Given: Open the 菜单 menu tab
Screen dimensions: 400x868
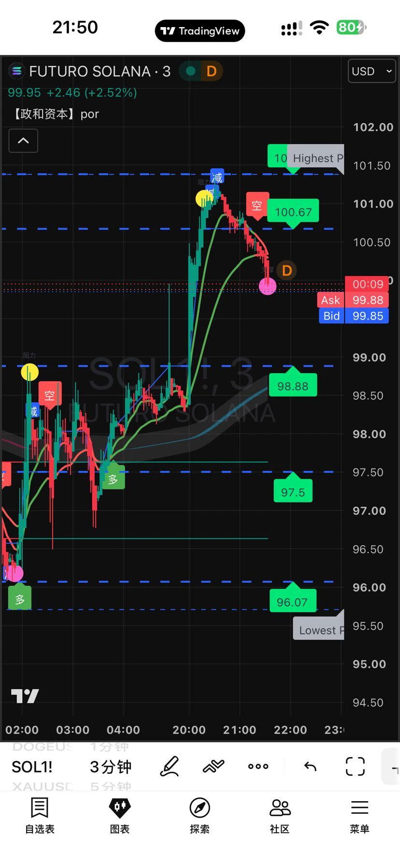Looking at the screenshot, I should pos(359,816).
